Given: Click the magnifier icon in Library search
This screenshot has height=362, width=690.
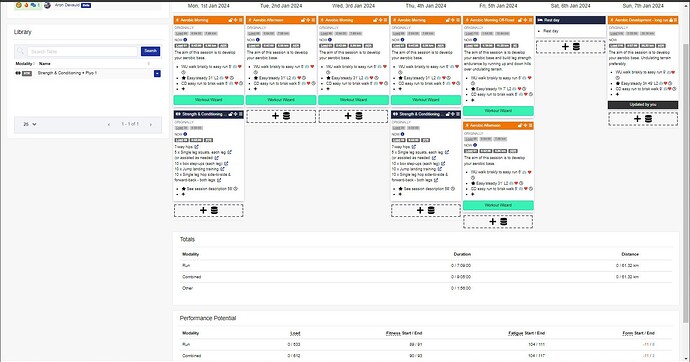Looking at the screenshot, I should pos(20,51).
